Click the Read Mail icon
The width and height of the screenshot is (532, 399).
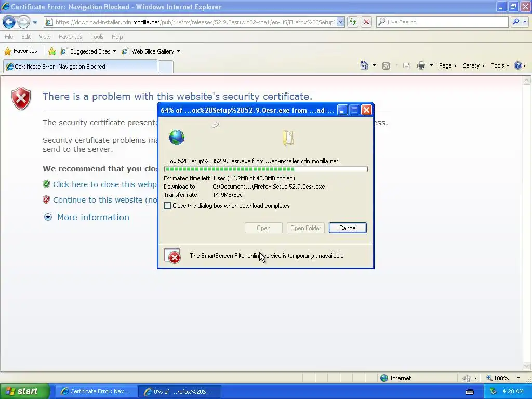407,65
